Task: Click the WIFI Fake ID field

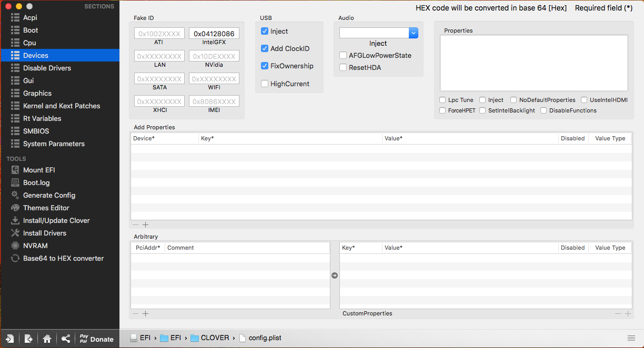Action: pyautogui.click(x=214, y=78)
